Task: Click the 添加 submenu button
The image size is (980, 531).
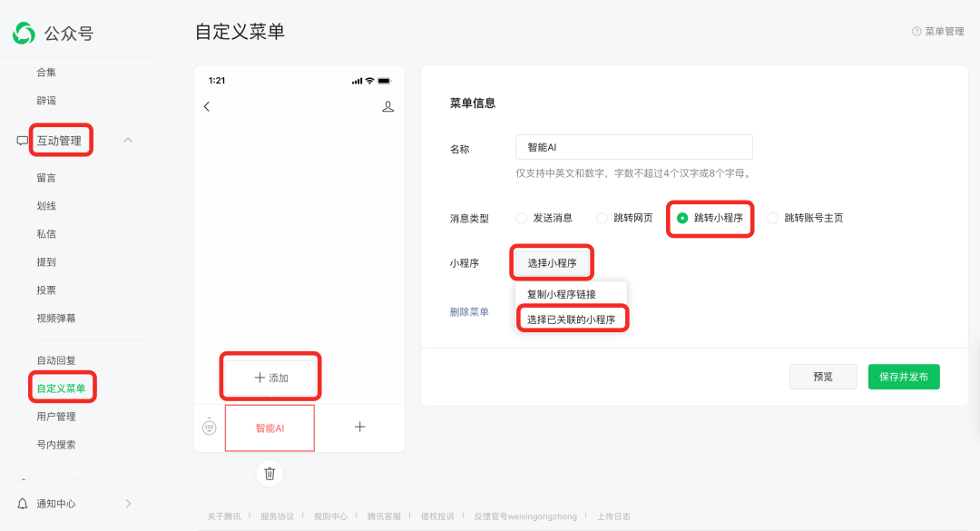Action: pyautogui.click(x=270, y=378)
